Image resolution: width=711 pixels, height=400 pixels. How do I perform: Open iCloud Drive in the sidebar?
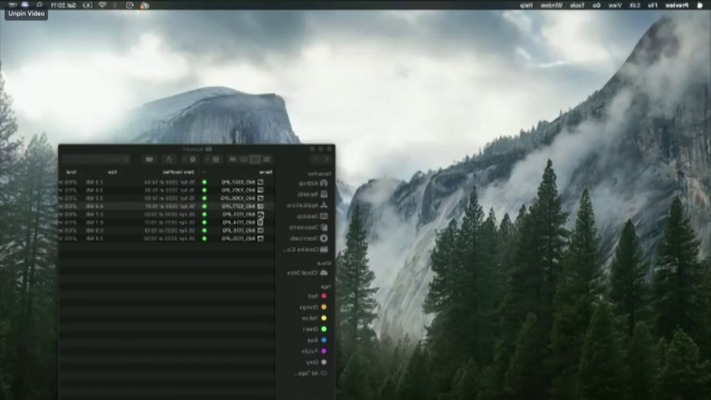tap(305, 272)
